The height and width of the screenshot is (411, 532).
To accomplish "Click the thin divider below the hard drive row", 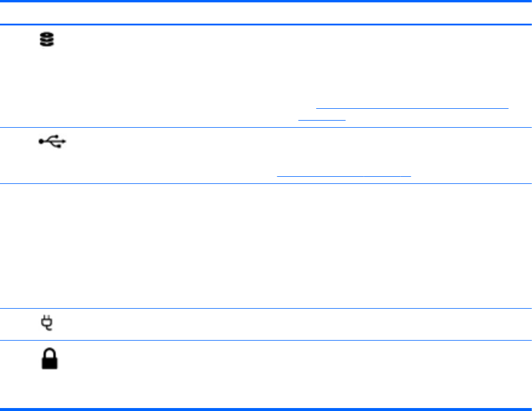I will pos(266,127).
